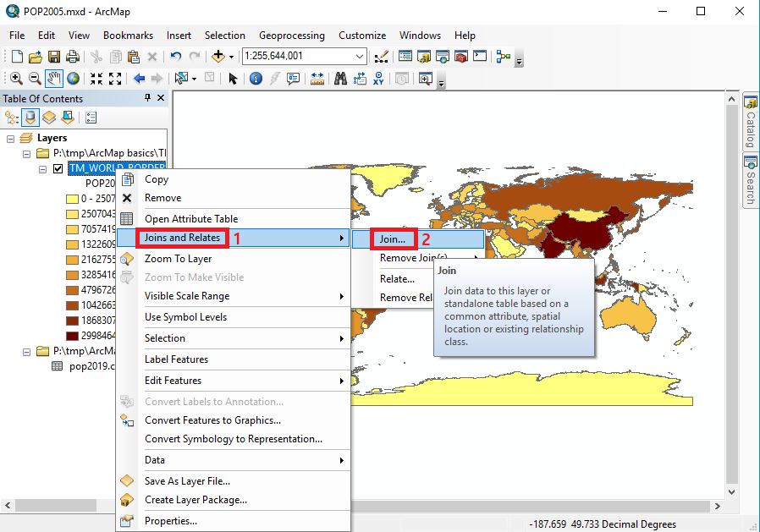Select the Zoom In magnifier tool
The width and height of the screenshot is (760, 532).
(15, 79)
